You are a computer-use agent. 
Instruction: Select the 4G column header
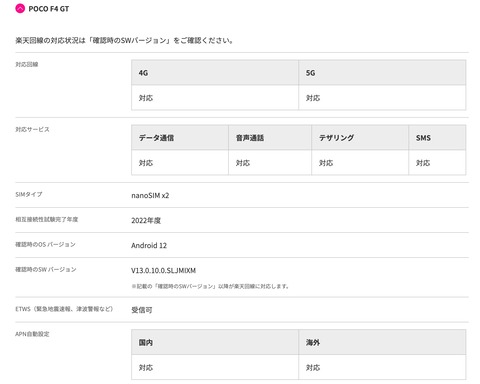pos(215,73)
